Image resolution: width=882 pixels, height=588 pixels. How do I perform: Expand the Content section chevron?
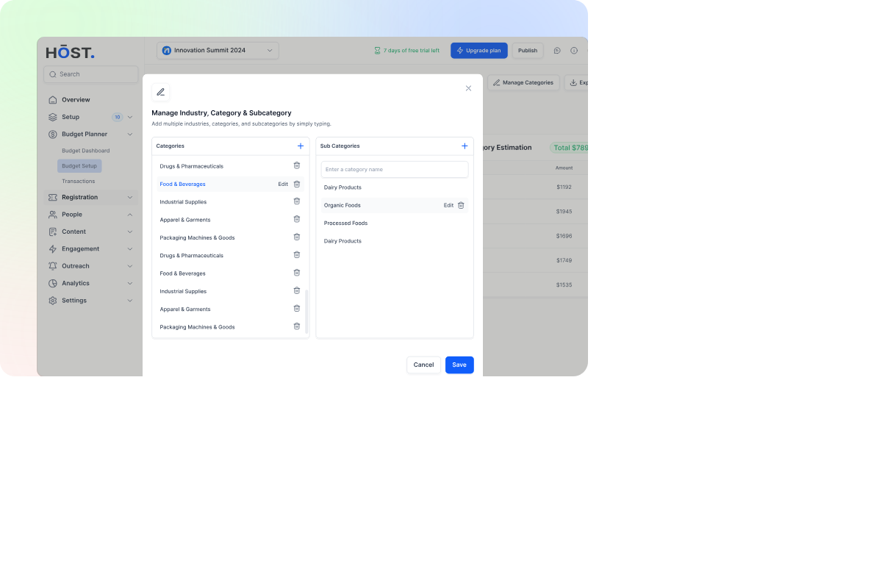tap(130, 232)
